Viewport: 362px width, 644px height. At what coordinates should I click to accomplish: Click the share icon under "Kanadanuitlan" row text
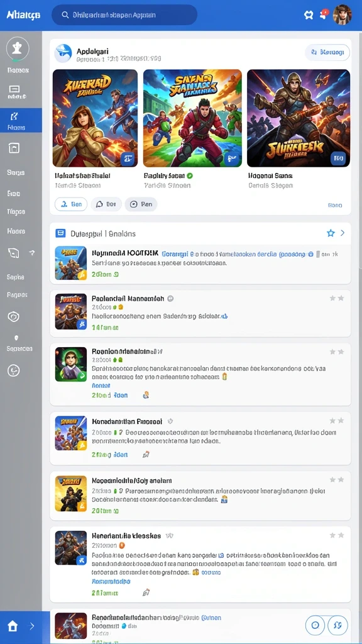(145, 455)
